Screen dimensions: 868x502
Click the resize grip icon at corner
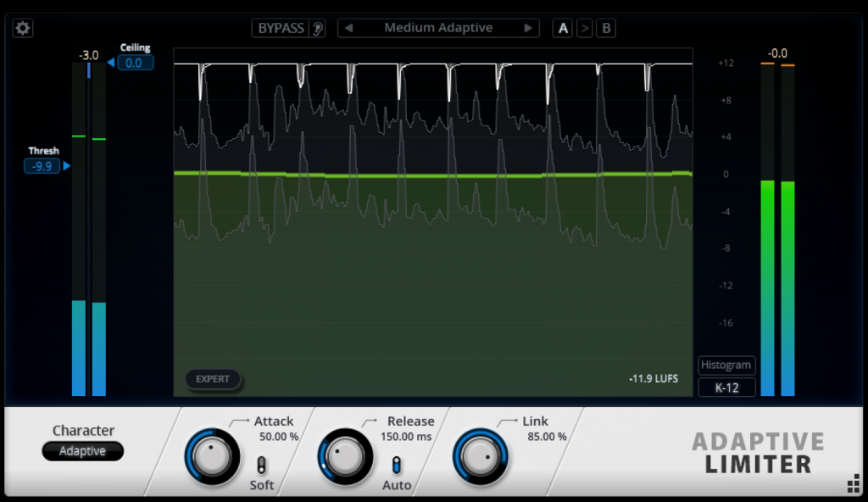(x=854, y=483)
